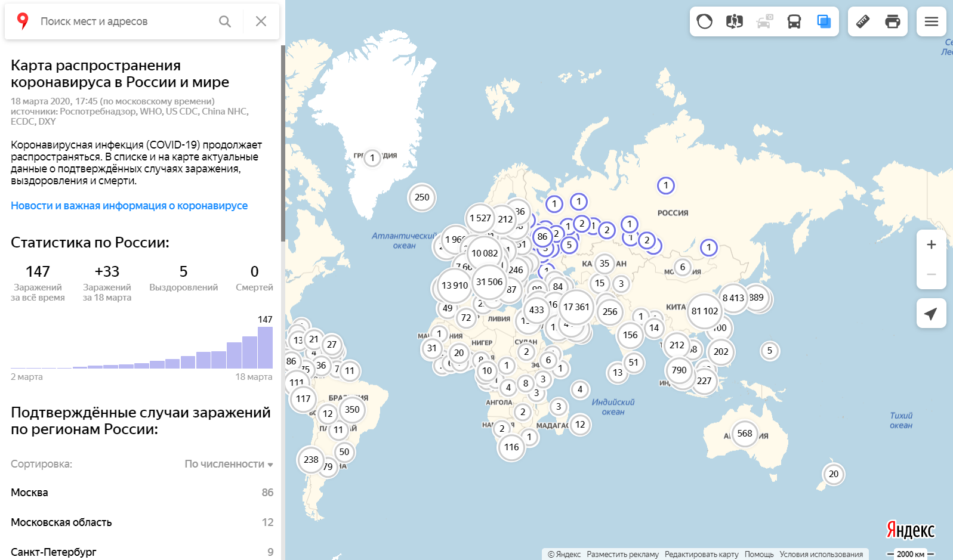This screenshot has width=953, height=560.
Task: Click the 156 India marker
Action: [x=630, y=335]
